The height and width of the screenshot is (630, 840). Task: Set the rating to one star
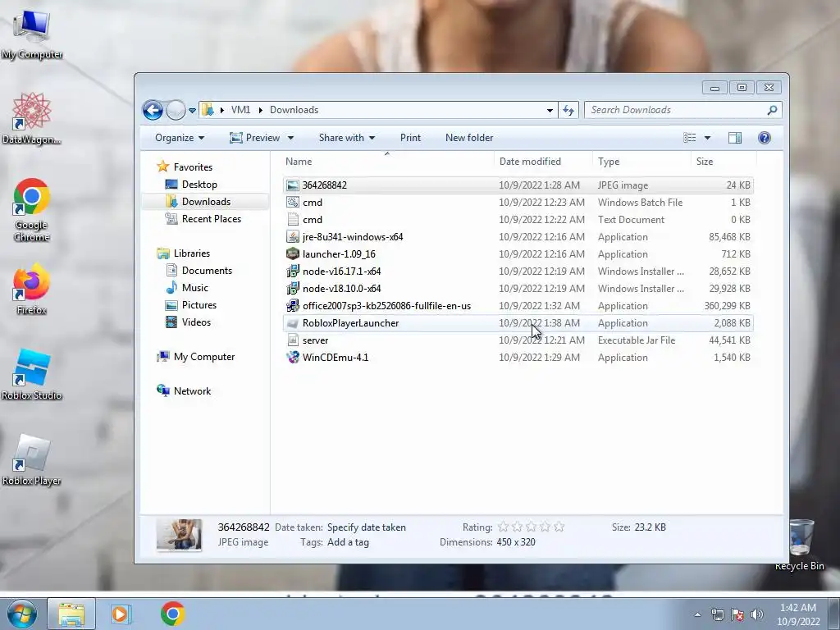coord(503,527)
